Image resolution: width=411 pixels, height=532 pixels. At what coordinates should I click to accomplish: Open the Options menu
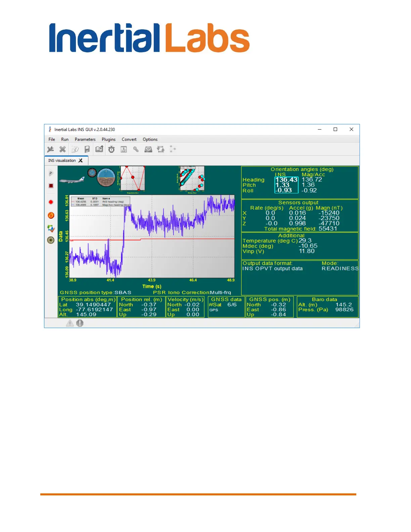point(150,139)
